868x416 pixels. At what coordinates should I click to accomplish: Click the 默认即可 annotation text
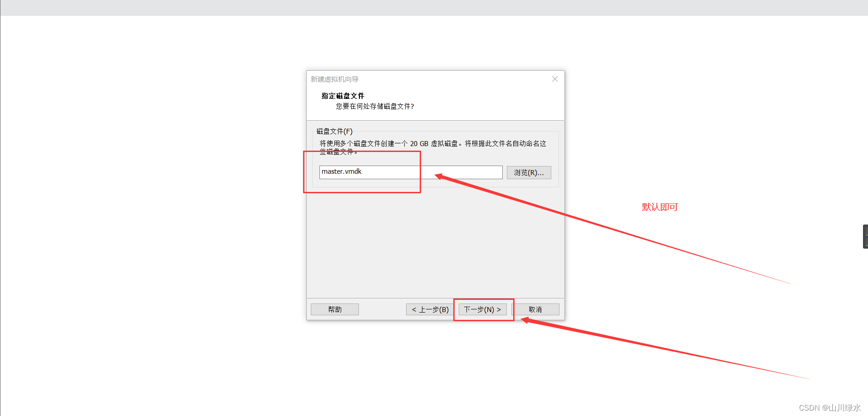[x=659, y=207]
